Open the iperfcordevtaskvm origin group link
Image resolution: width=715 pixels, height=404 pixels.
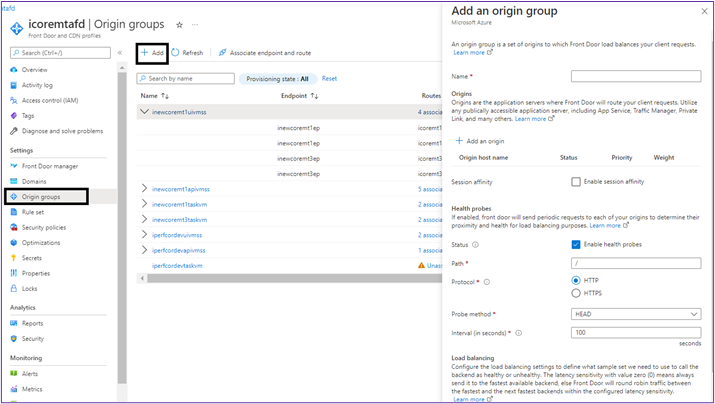coord(177,266)
